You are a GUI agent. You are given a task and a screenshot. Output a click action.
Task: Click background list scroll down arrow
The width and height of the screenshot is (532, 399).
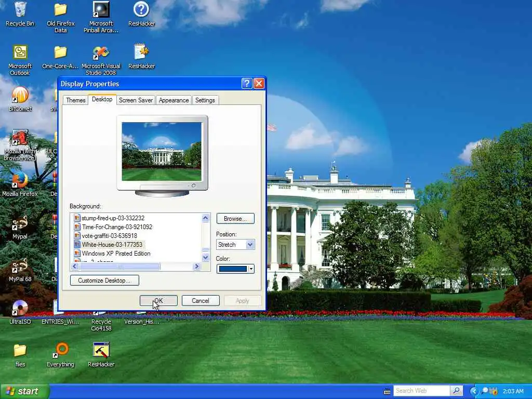205,258
